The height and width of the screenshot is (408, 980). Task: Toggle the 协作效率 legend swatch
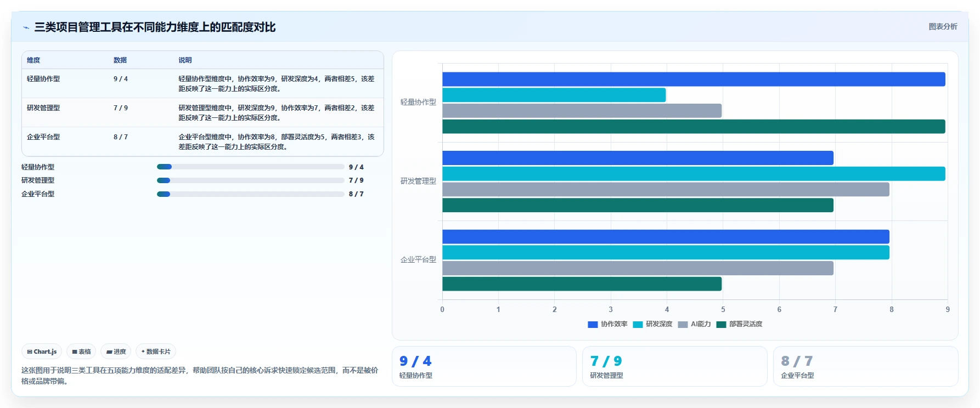pos(593,324)
